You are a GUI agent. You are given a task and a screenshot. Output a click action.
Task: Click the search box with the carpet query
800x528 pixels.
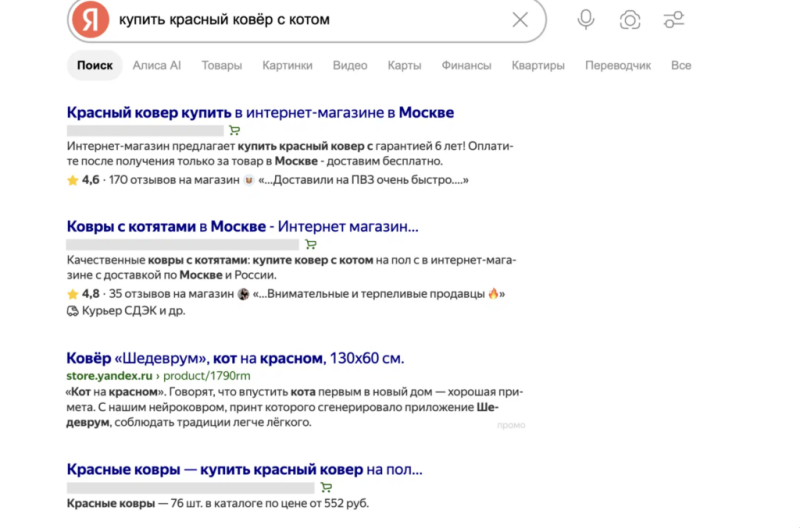(306, 20)
